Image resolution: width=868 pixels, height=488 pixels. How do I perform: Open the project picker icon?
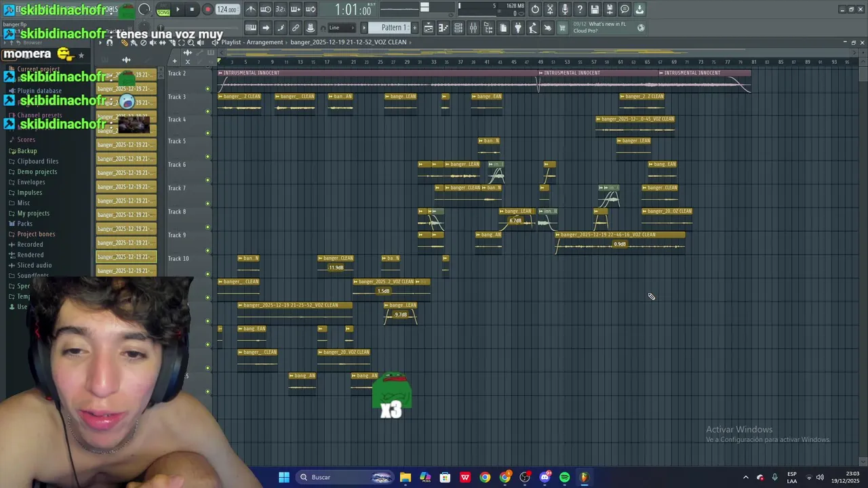503,28
